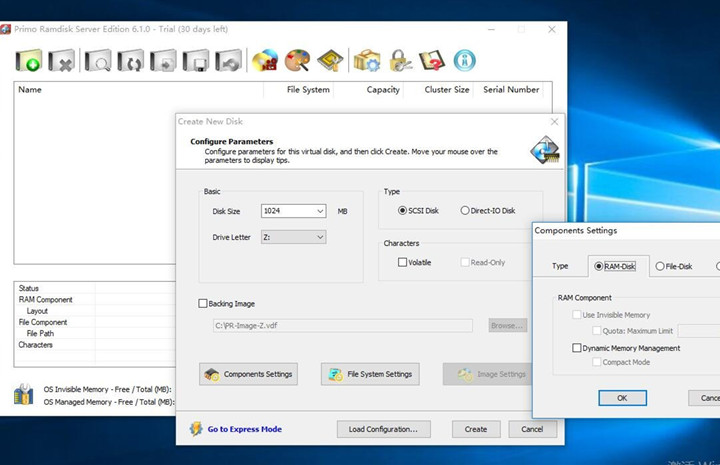Enable the Volatile checkbox
The height and width of the screenshot is (465, 720).
403,262
